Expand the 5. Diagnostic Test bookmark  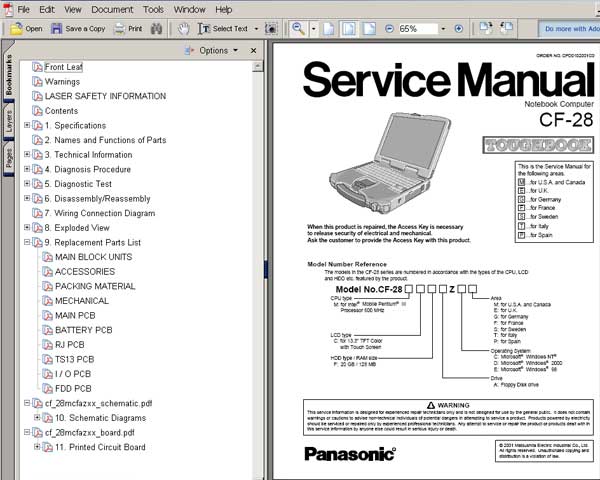pos(27,183)
